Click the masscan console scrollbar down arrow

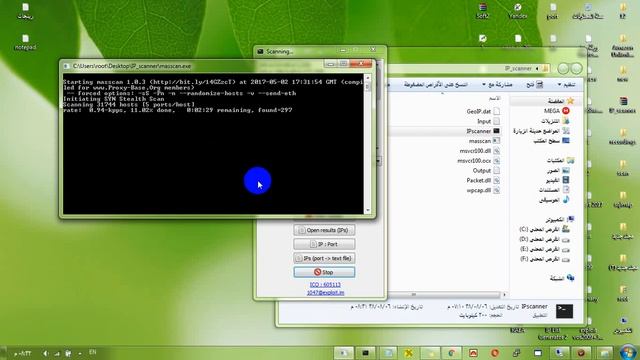pos(368,210)
